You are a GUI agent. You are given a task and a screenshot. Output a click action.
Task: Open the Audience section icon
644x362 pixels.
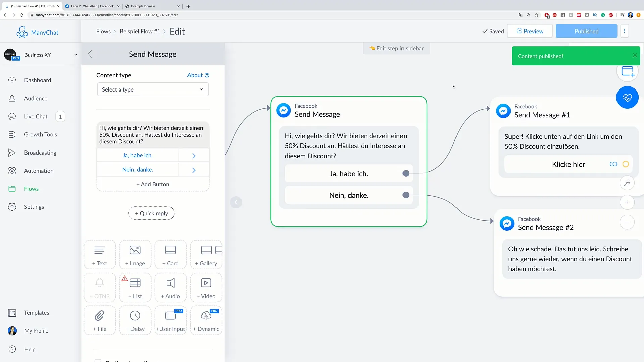tap(12, 98)
